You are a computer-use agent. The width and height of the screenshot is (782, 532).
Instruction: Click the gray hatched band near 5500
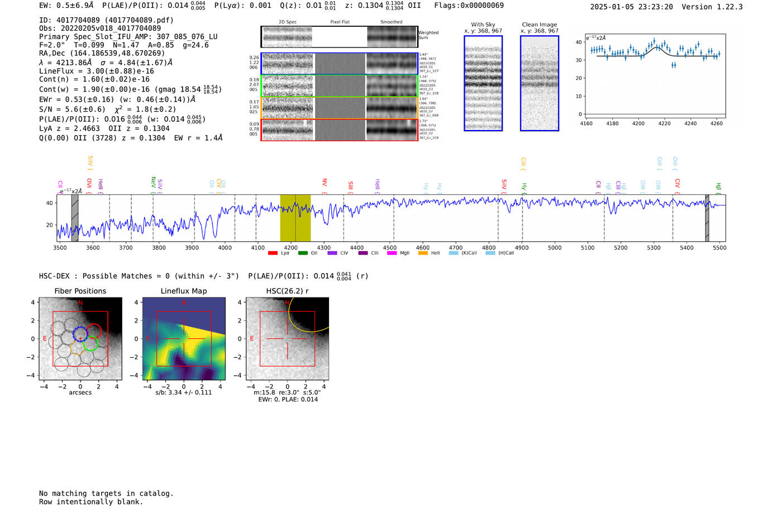(707, 218)
